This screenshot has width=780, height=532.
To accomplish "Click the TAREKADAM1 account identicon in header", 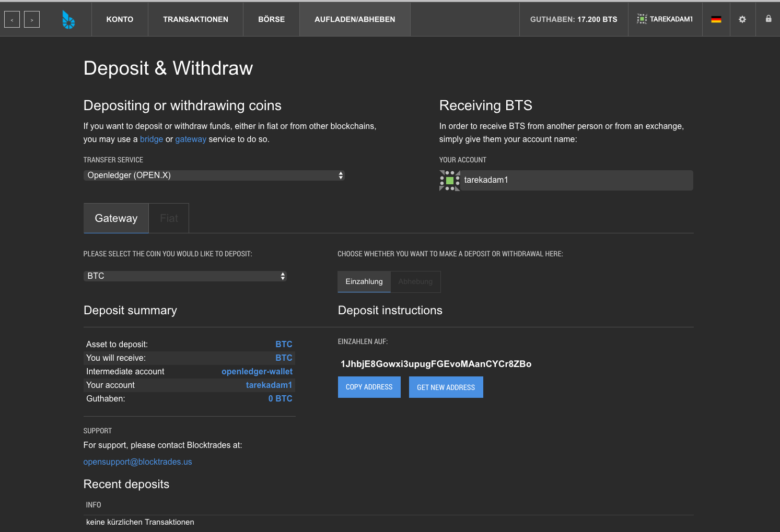I will (642, 19).
